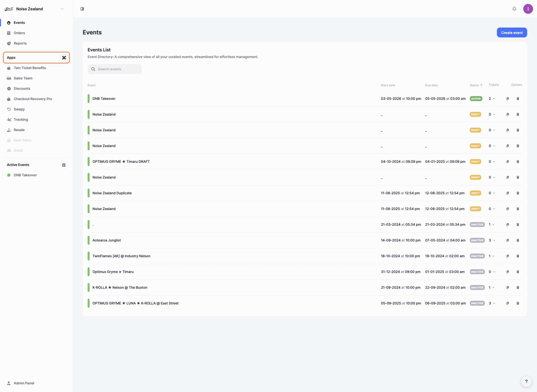Delete the Noise Zealand Duplicate event
537x392 pixels.
pos(518,193)
